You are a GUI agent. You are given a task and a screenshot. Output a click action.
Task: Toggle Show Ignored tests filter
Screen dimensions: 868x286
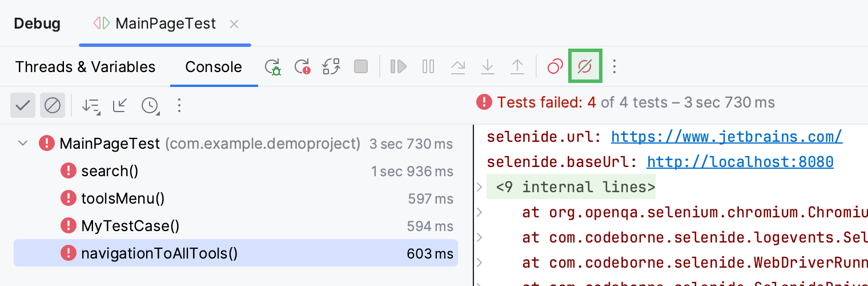[53, 105]
